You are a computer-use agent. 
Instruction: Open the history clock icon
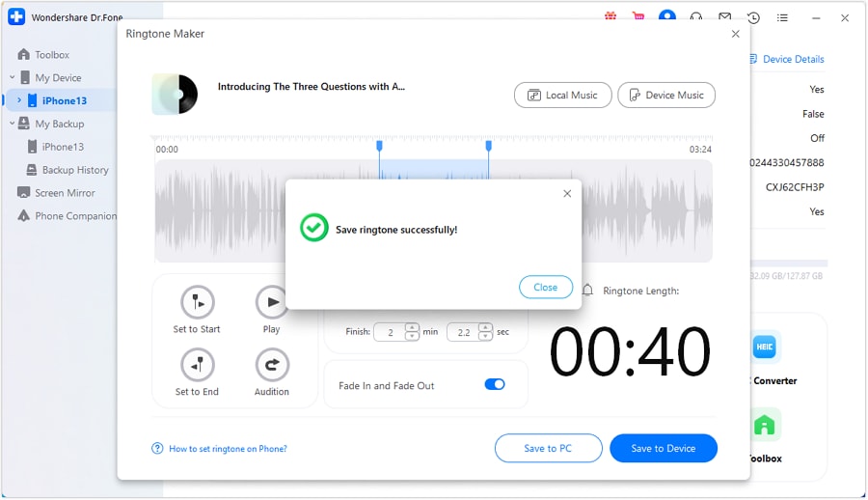(x=753, y=17)
